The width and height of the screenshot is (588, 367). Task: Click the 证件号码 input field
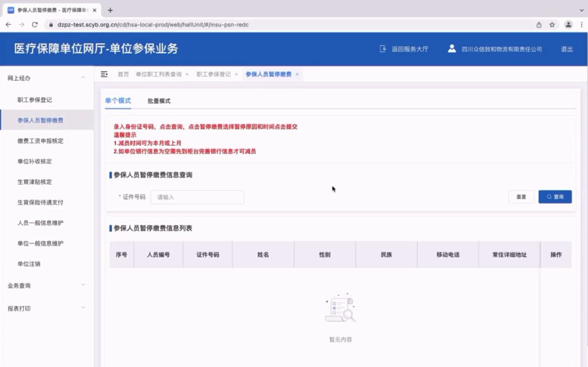point(197,197)
